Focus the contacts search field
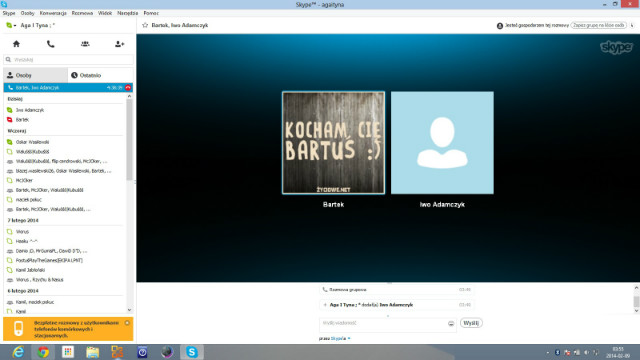 click(68, 60)
